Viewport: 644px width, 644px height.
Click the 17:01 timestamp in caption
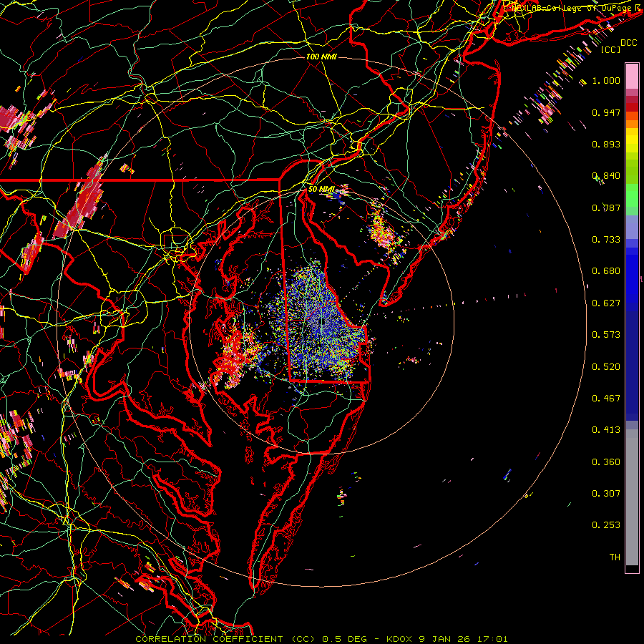pos(492,639)
